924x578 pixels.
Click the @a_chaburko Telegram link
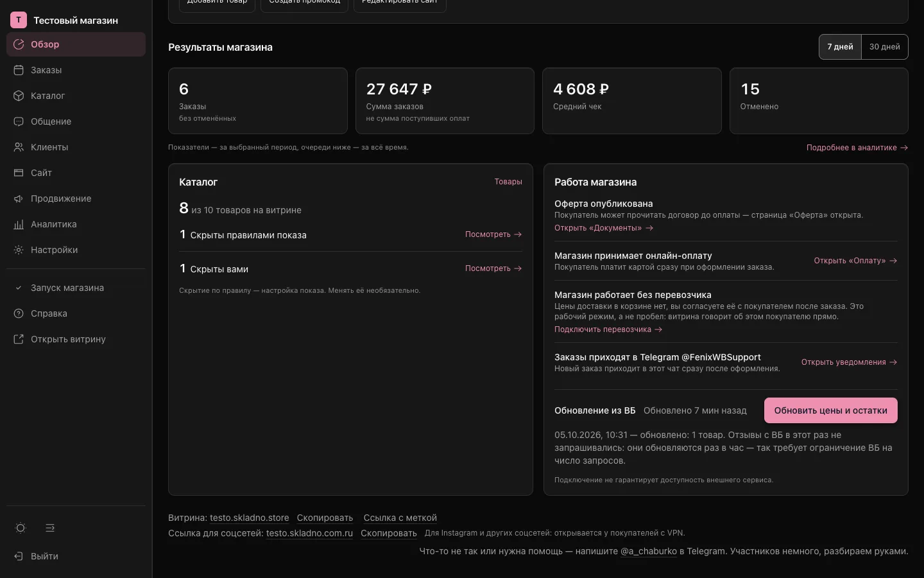(x=649, y=551)
